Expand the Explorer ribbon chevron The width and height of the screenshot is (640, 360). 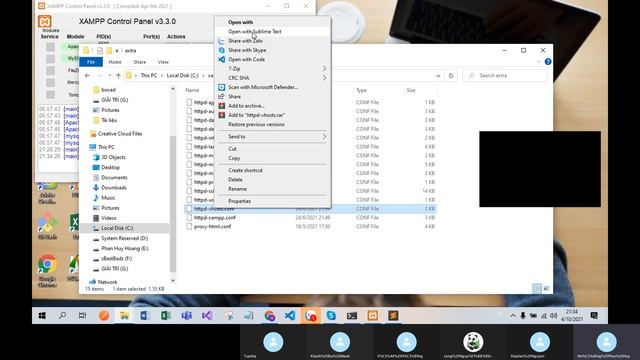[x=539, y=62]
